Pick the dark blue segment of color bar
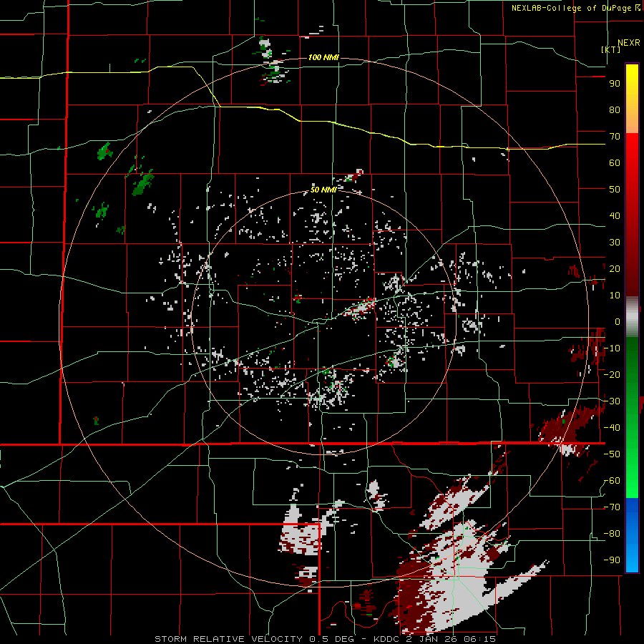Viewport: 644px width, 644px height. pyautogui.click(x=632, y=509)
